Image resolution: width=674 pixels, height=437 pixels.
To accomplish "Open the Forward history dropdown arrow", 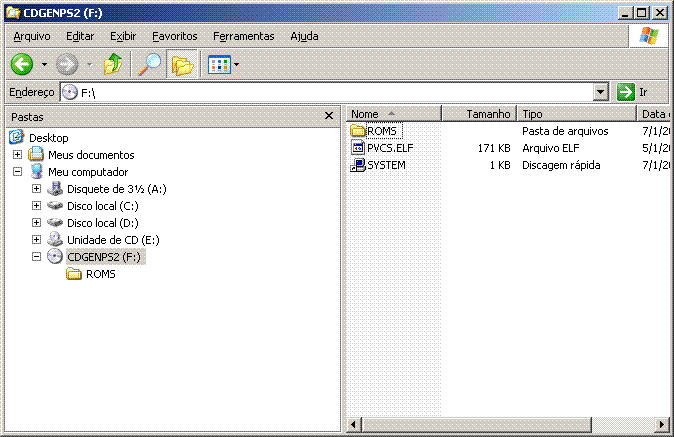I will point(89,64).
